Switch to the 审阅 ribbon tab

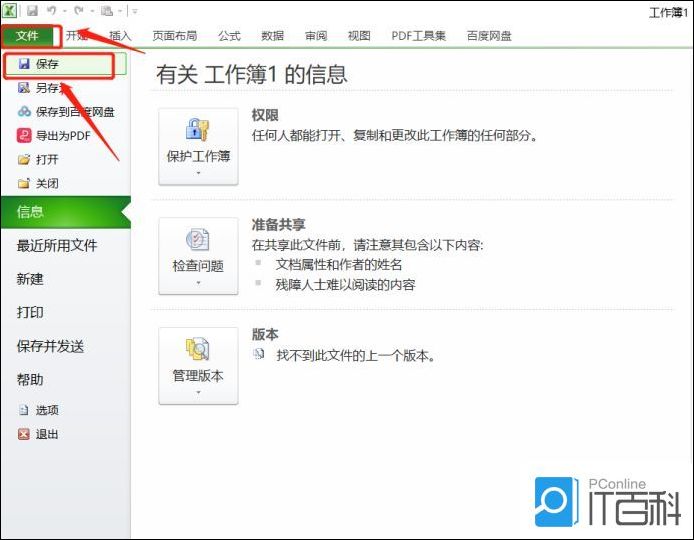(x=316, y=36)
